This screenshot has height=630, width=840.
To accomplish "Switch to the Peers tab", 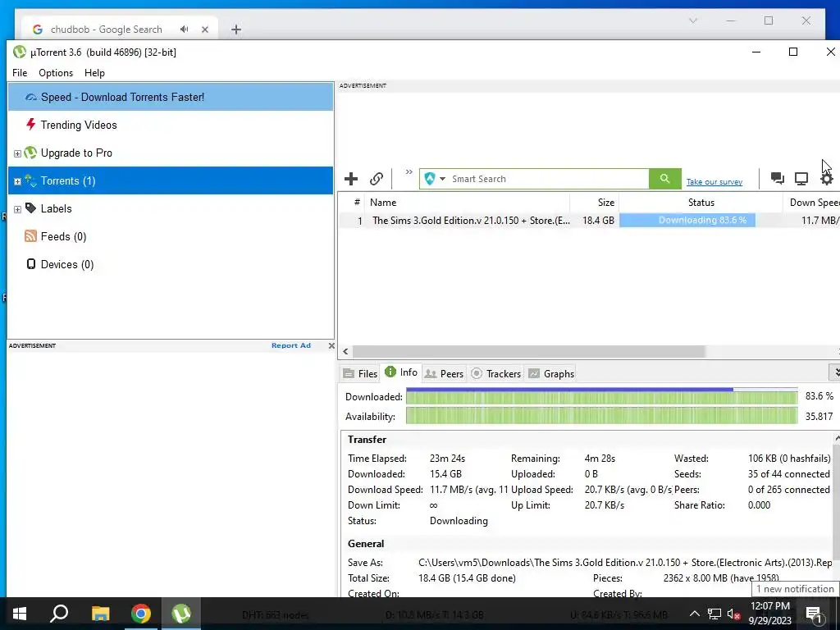I will click(444, 373).
